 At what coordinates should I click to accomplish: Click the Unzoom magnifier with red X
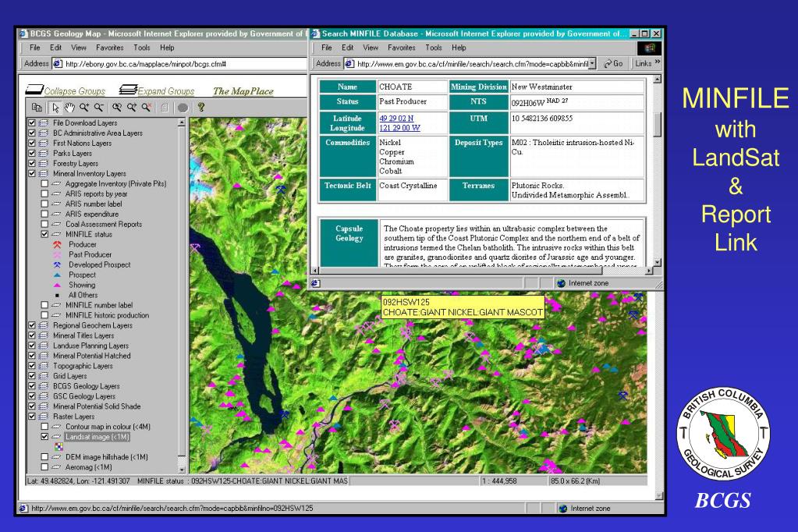tap(147, 108)
